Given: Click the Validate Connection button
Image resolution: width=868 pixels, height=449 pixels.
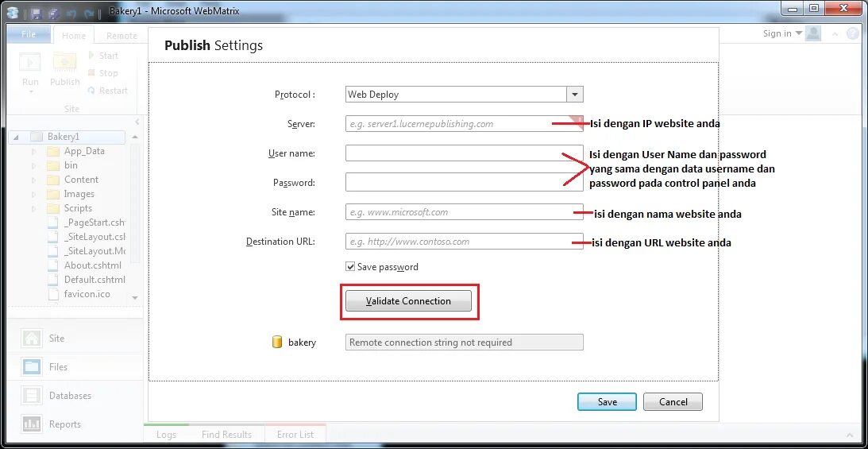Looking at the screenshot, I should [x=408, y=301].
